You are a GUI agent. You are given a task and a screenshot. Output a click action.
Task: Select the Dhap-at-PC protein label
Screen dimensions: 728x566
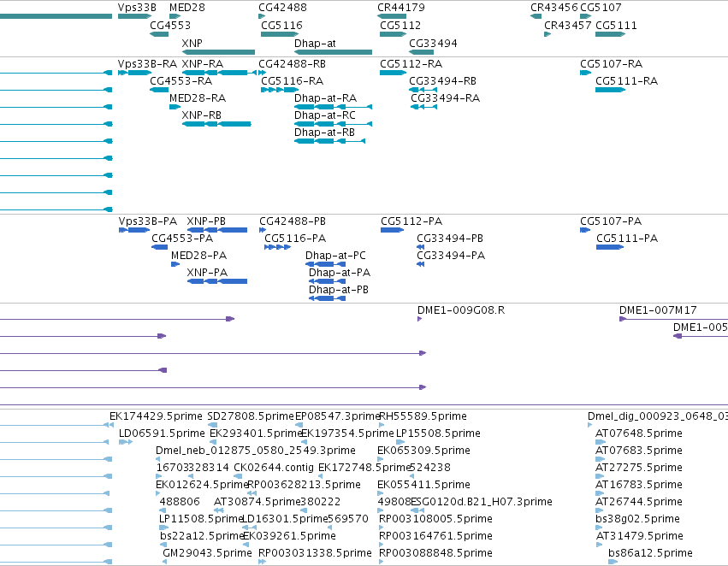[335, 255]
